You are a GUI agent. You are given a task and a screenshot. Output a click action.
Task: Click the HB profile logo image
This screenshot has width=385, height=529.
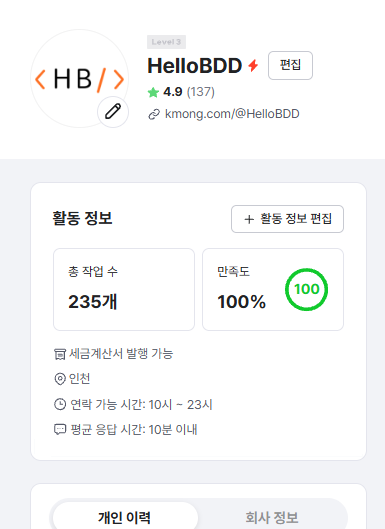[x=79, y=79]
